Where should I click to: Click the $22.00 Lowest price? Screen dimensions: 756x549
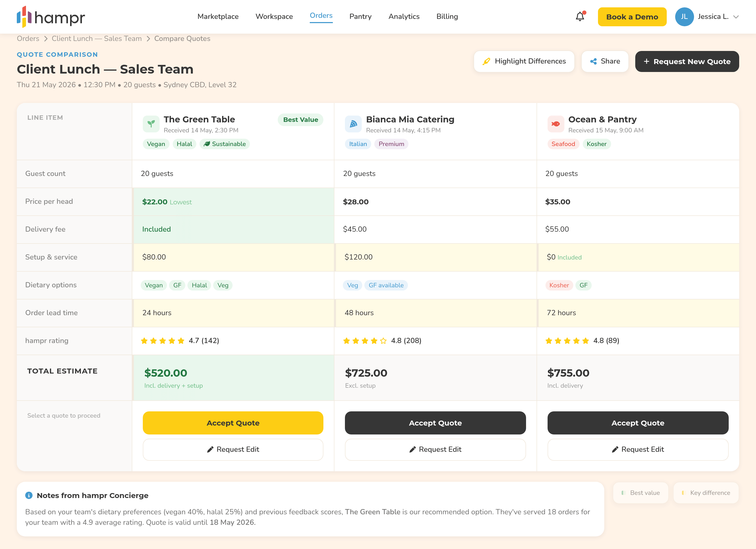tap(167, 202)
